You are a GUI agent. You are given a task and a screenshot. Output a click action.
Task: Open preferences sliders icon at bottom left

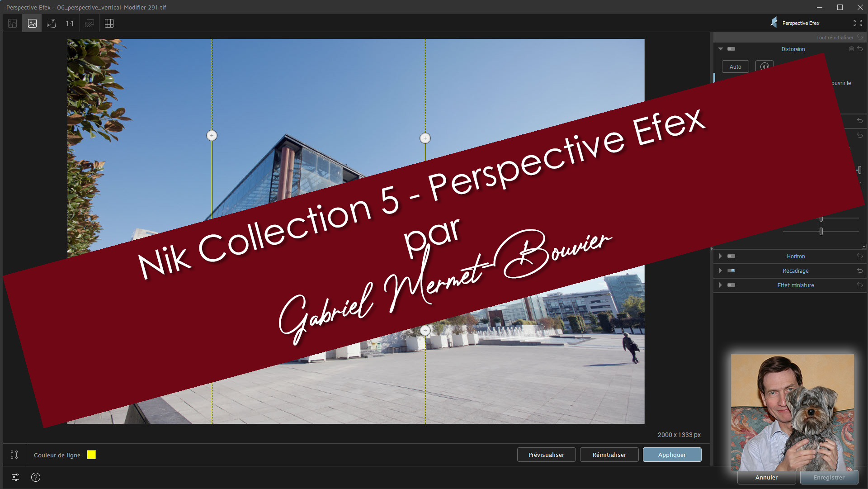pyautogui.click(x=15, y=477)
